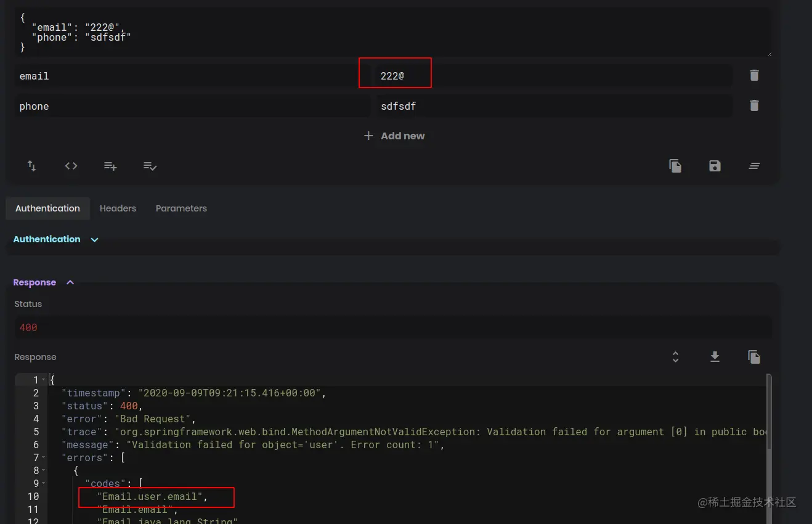Download the response
The image size is (812, 524).
click(715, 356)
